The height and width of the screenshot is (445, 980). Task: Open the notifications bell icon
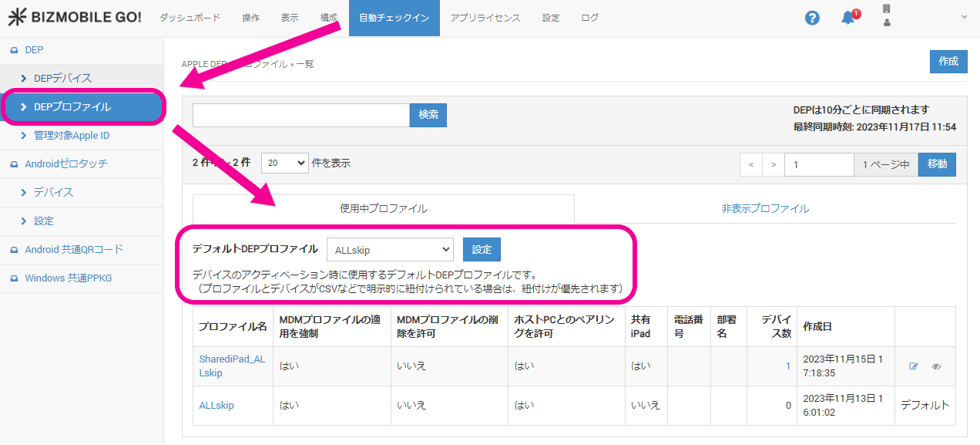coord(848,18)
